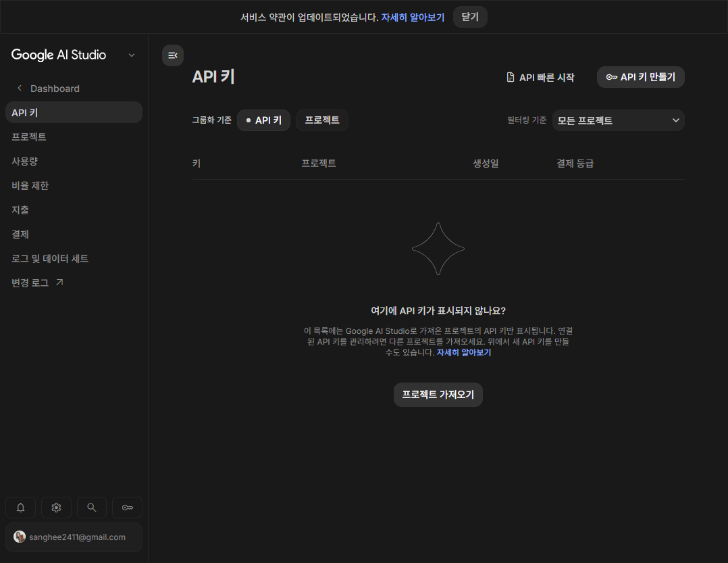Collapse sidebar with the panel toggle icon
The width and height of the screenshot is (728, 563).
click(x=173, y=55)
